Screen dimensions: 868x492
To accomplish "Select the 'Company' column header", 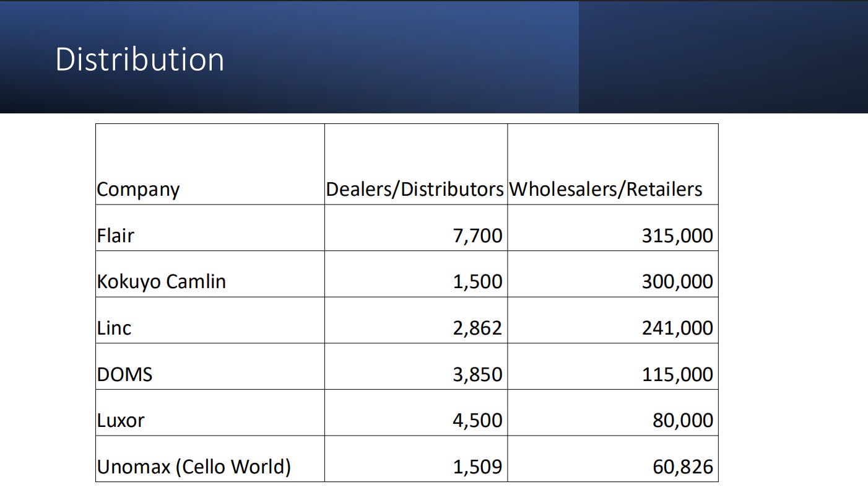I will point(210,164).
